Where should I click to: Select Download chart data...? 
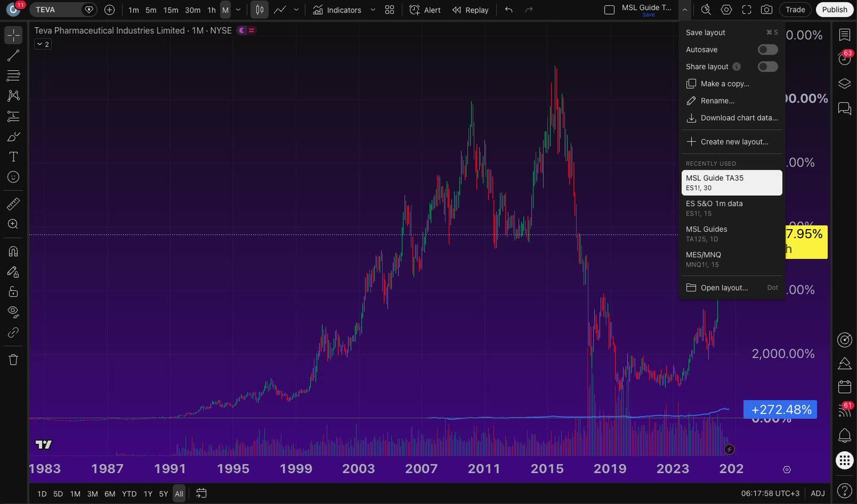[x=732, y=118]
